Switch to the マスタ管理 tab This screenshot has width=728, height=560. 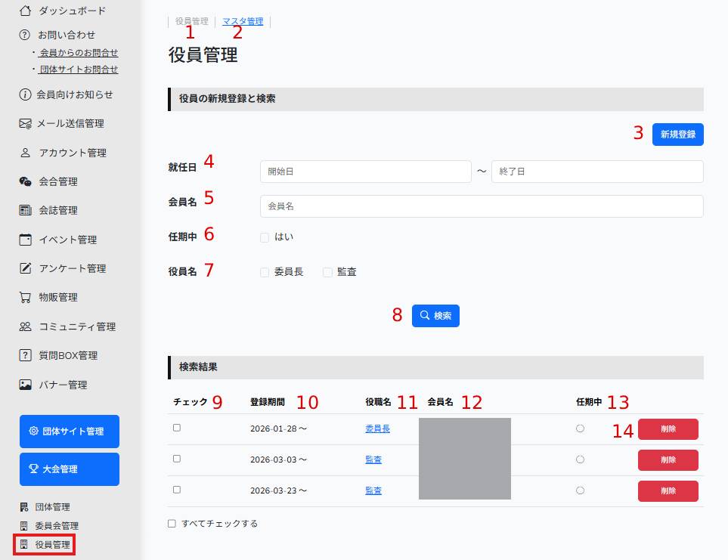[x=243, y=22]
